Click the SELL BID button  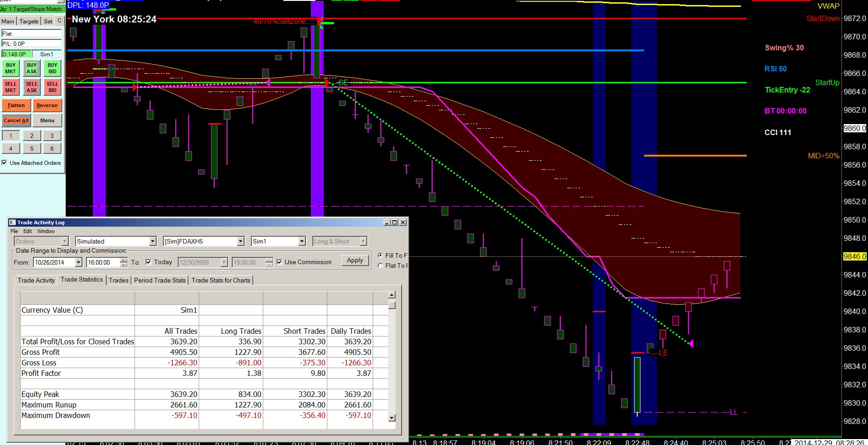click(x=53, y=87)
